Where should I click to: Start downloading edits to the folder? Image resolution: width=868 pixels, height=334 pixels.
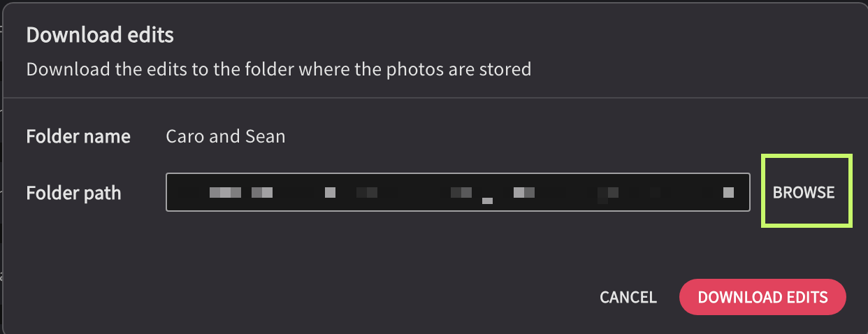point(762,297)
